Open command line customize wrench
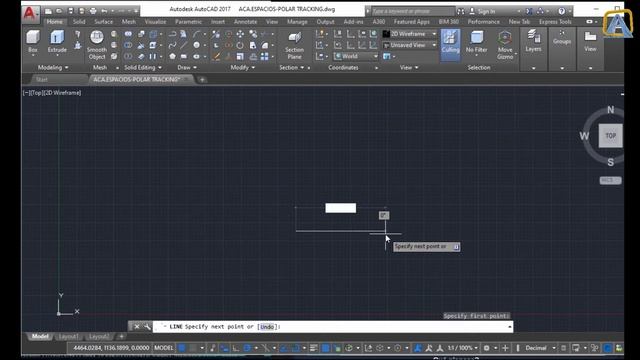640x360 pixels. pos(147,327)
